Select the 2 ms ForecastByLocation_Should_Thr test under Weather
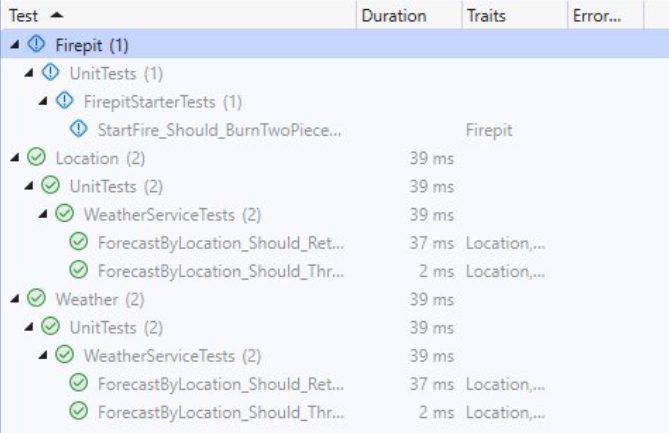The image size is (669, 433). click(218, 412)
